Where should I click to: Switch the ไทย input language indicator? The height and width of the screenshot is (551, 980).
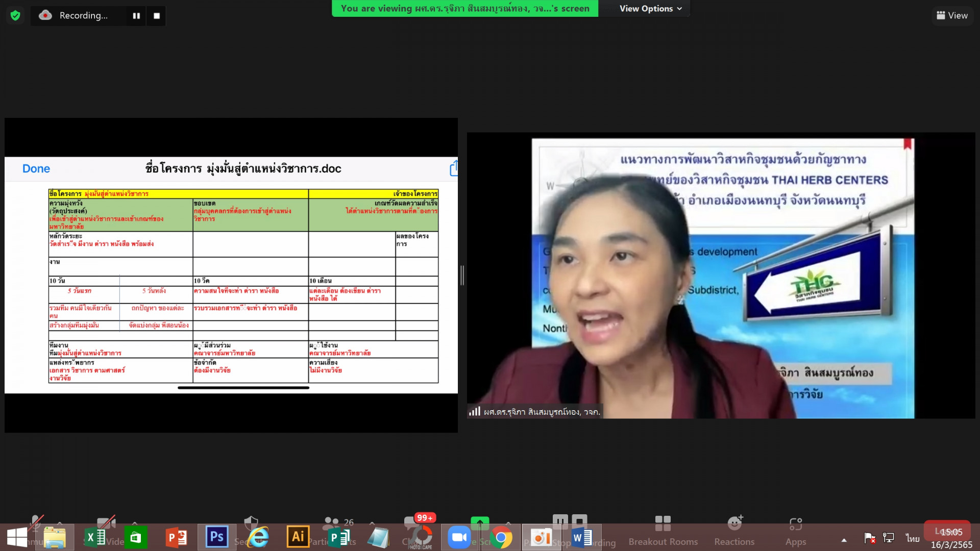tap(913, 538)
